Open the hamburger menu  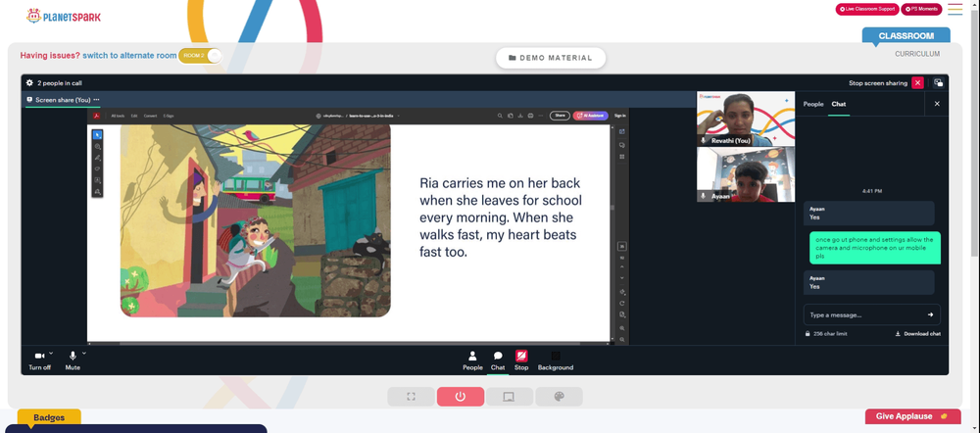click(x=955, y=10)
